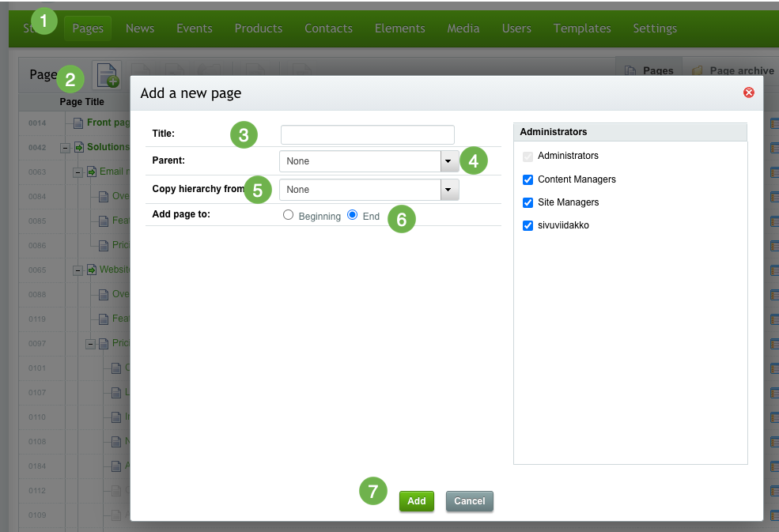This screenshot has height=532, width=779.
Task: Switch to the Page archive tab
Action: pyautogui.click(x=733, y=70)
